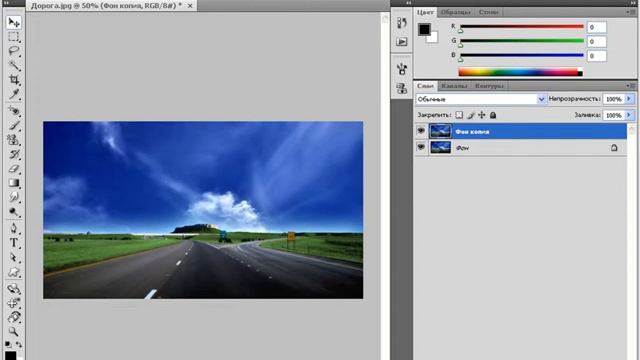Select the 3D Rotate tool
Image resolution: width=640 pixels, height=360 pixels.
pyautogui.click(x=14, y=289)
